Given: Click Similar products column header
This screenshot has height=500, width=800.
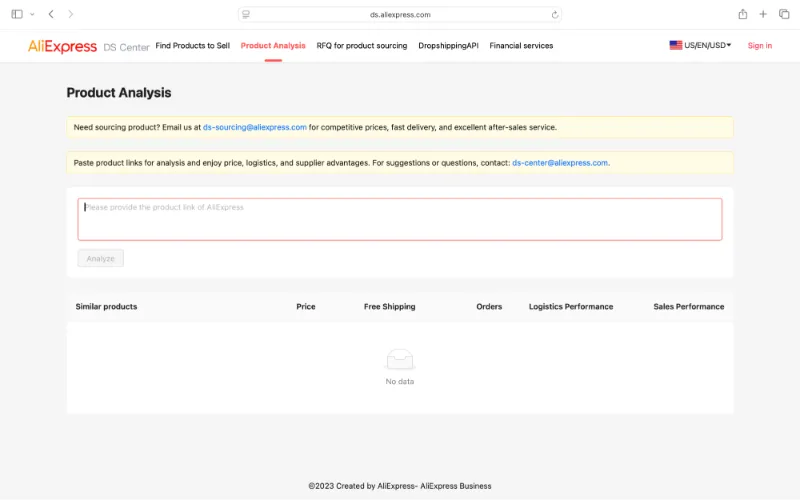Looking at the screenshot, I should pyautogui.click(x=106, y=306).
